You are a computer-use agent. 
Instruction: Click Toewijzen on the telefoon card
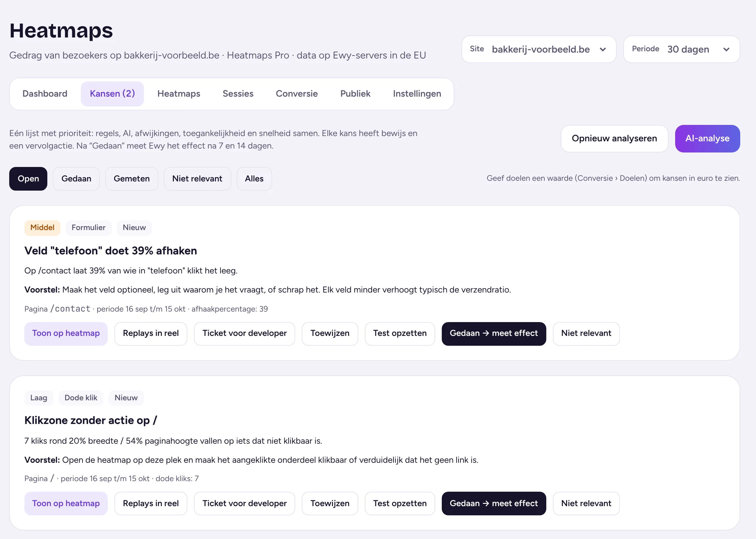click(330, 334)
